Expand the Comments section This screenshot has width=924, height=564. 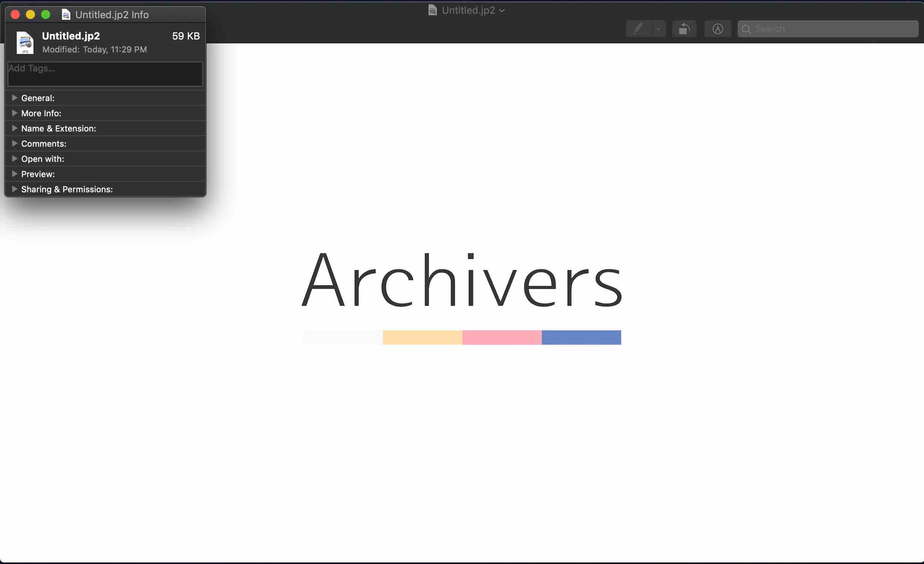click(14, 143)
